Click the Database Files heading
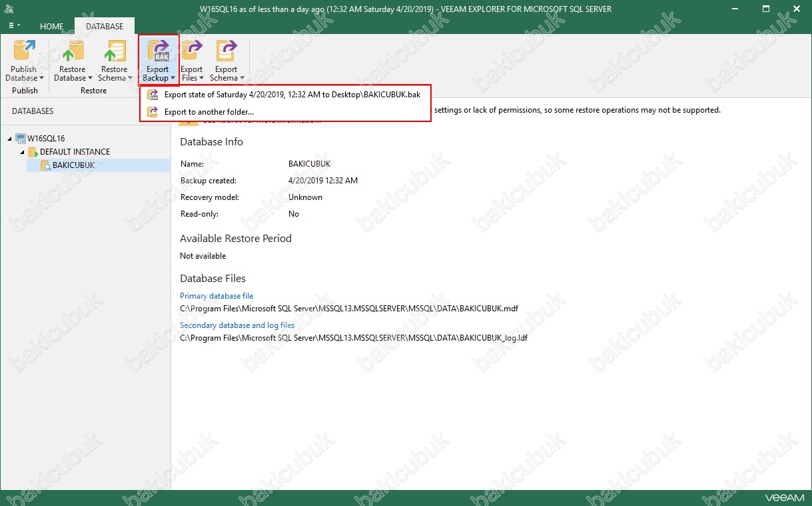This screenshot has height=506, width=812. coord(213,279)
